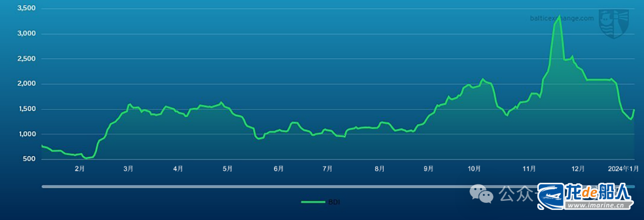The image size is (644, 220).
Task: Click the 8月 label on the x-axis
Action: 379,169
